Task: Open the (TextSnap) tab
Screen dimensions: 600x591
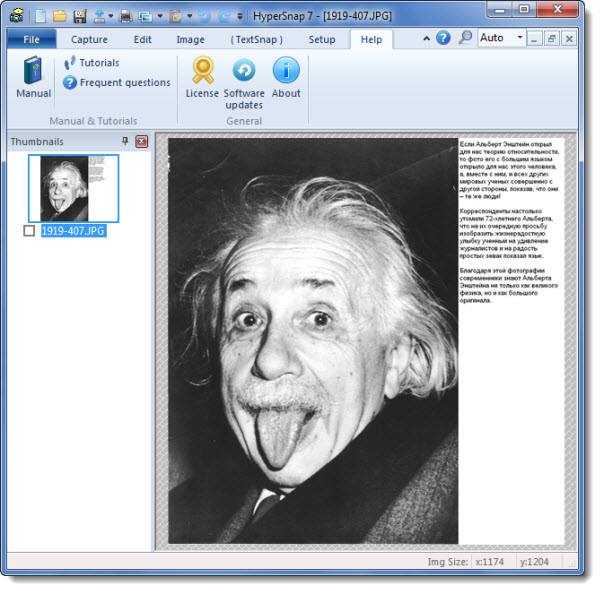Action: (256, 39)
